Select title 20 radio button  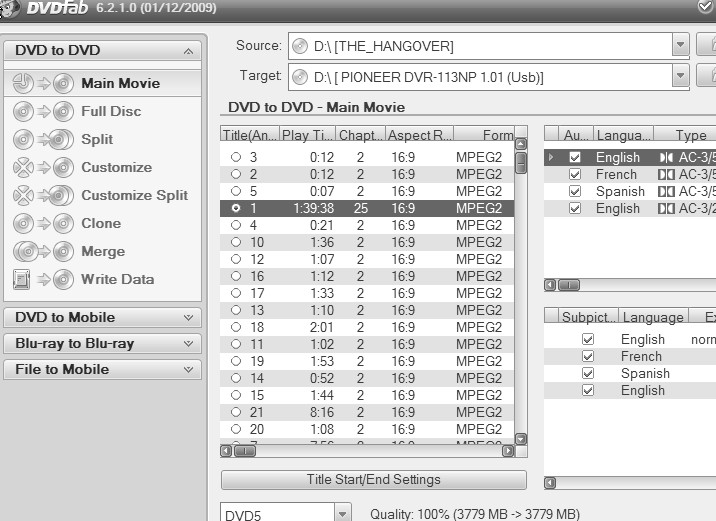[236, 429]
